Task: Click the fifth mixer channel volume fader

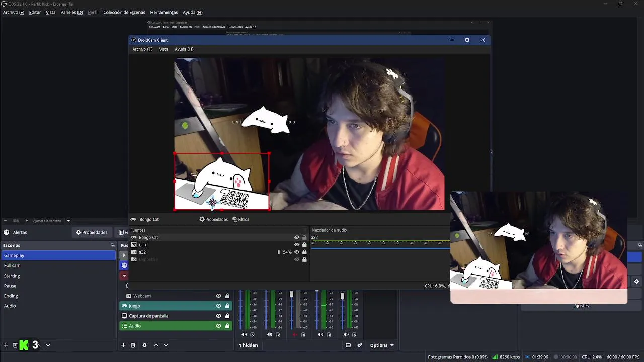Action: [343, 296]
